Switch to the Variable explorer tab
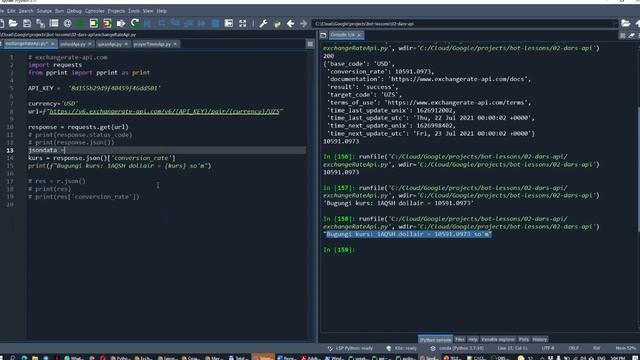 tap(498, 340)
